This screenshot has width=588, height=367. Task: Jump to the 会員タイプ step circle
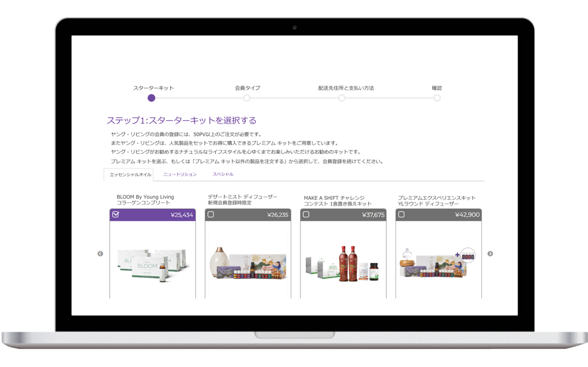[247, 98]
